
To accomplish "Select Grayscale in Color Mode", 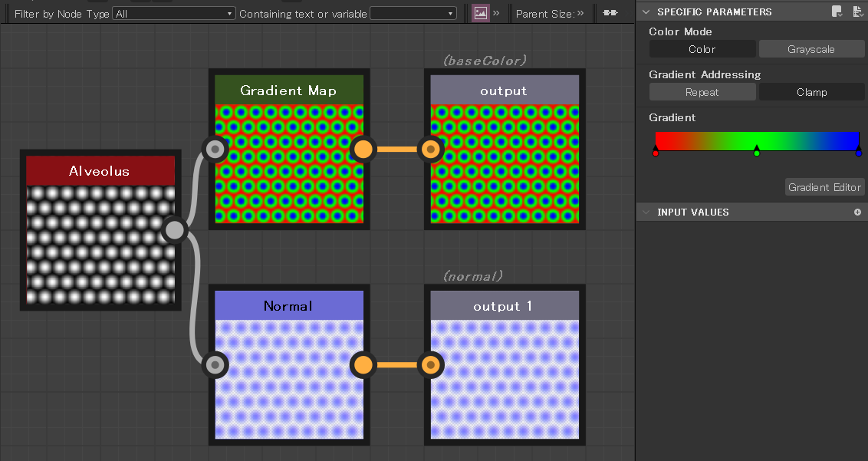I will point(811,49).
